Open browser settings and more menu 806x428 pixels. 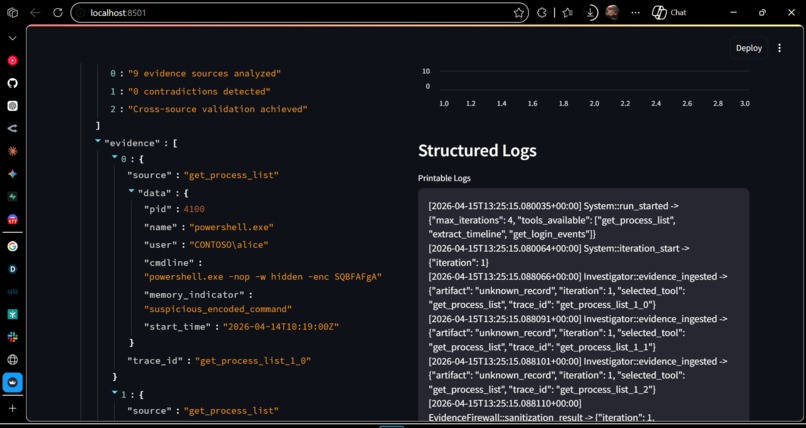(635, 13)
